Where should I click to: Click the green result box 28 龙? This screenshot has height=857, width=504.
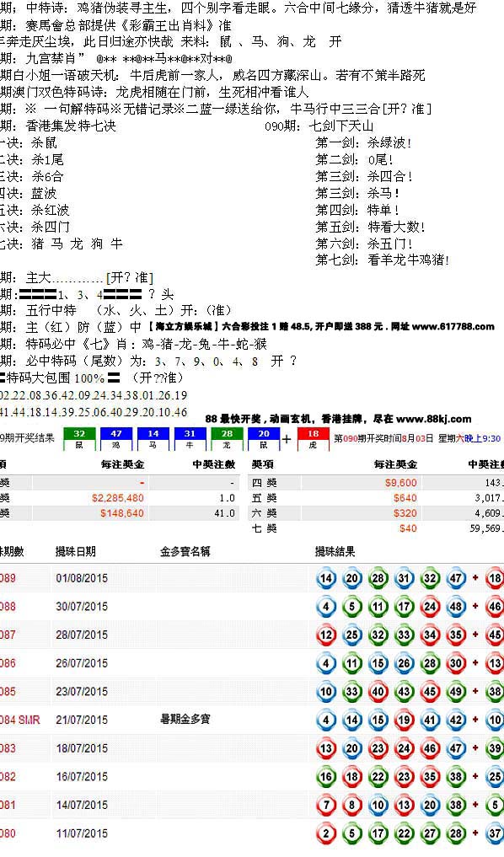pyautogui.click(x=227, y=439)
